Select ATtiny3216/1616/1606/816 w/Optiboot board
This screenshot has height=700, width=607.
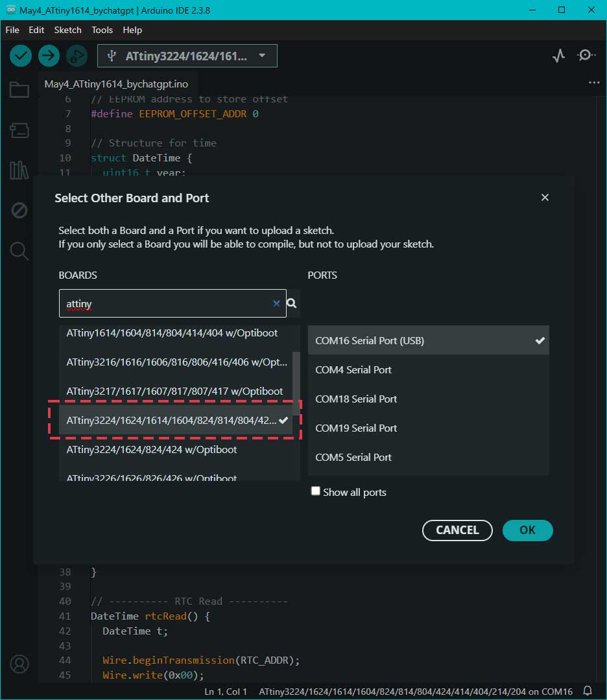[176, 362]
